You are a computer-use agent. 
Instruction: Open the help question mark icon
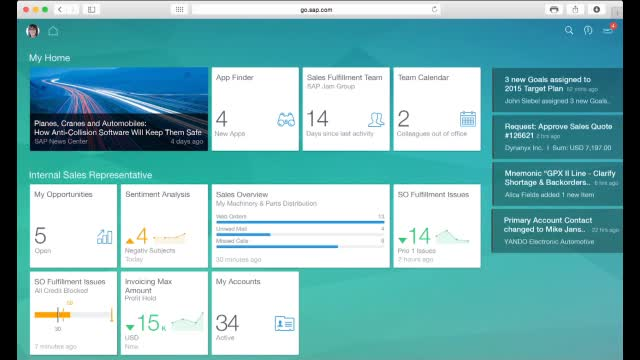click(588, 30)
